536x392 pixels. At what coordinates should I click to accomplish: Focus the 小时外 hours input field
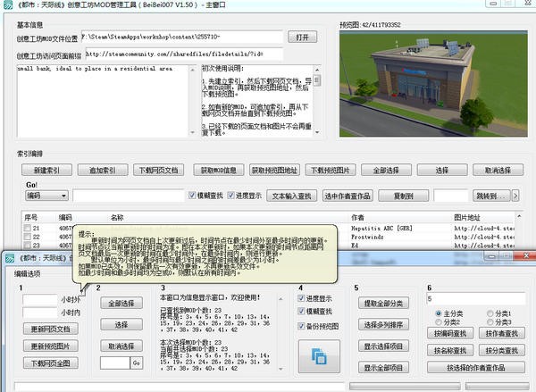(39, 300)
